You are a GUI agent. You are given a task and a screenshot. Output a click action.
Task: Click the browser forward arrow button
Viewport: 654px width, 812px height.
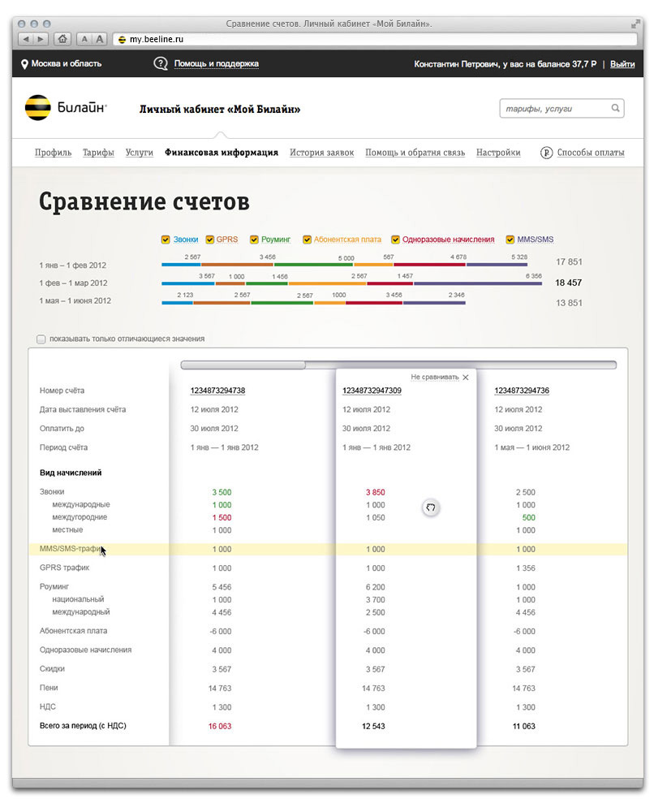pyautogui.click(x=41, y=38)
